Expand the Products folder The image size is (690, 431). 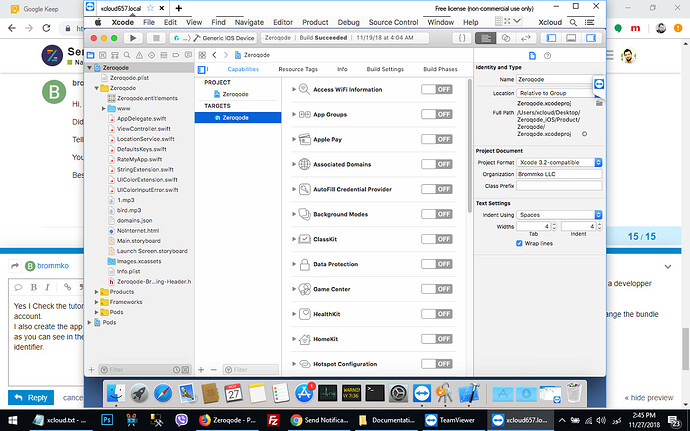pos(96,292)
